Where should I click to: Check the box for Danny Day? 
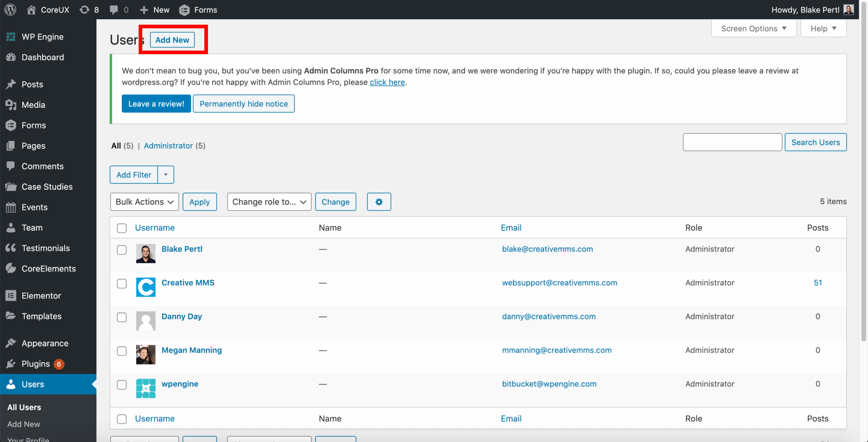[122, 317]
